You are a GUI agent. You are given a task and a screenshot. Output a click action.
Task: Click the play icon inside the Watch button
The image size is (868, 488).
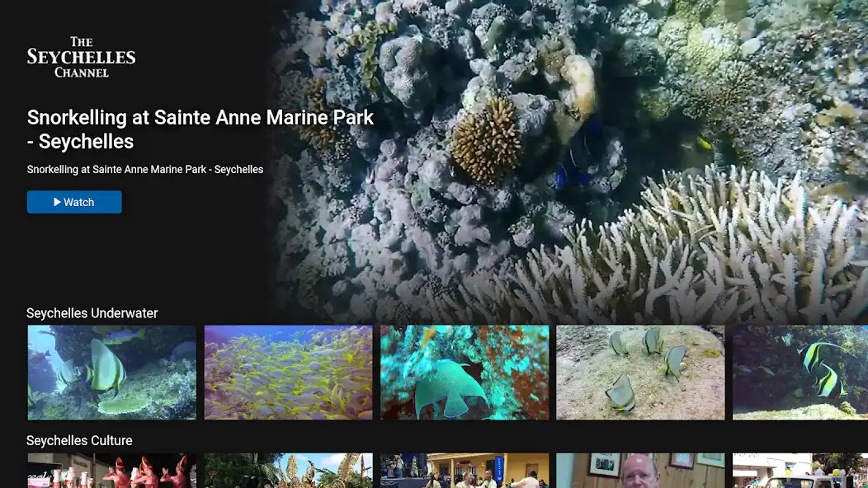56,201
